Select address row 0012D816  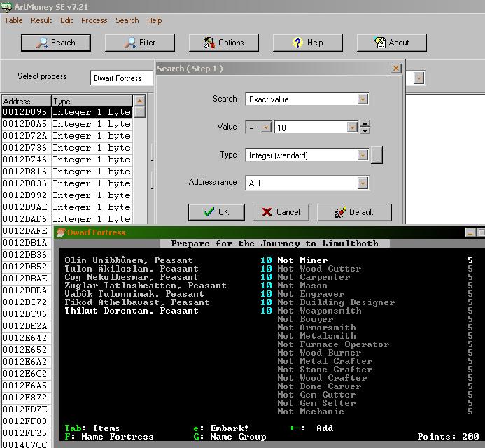coord(66,171)
